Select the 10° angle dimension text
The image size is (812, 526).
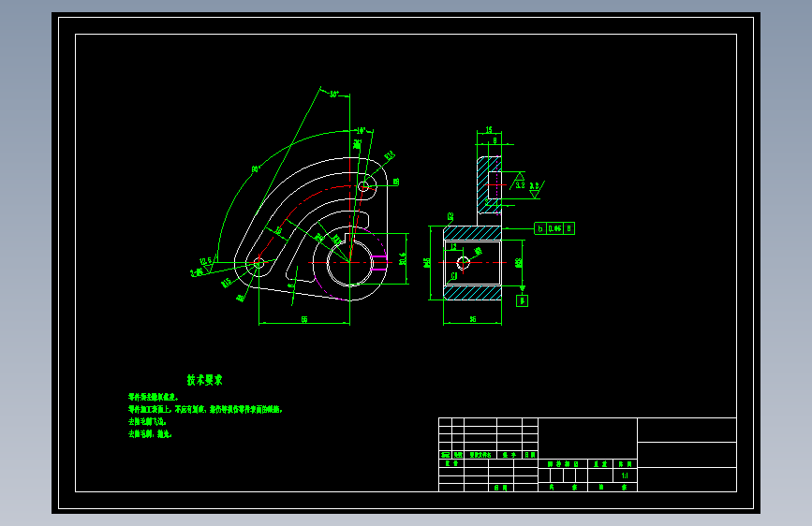(x=361, y=130)
